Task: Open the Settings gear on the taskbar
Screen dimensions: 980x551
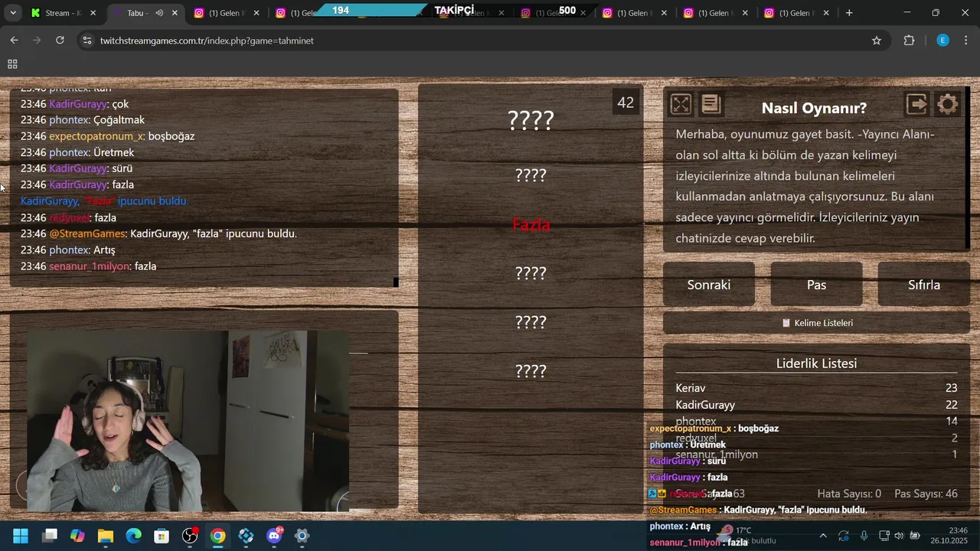Action: click(x=302, y=536)
